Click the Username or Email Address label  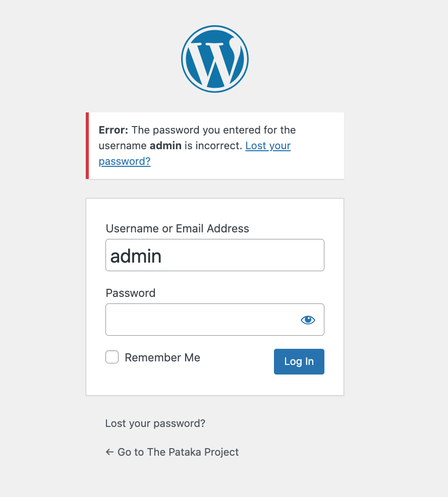(178, 228)
